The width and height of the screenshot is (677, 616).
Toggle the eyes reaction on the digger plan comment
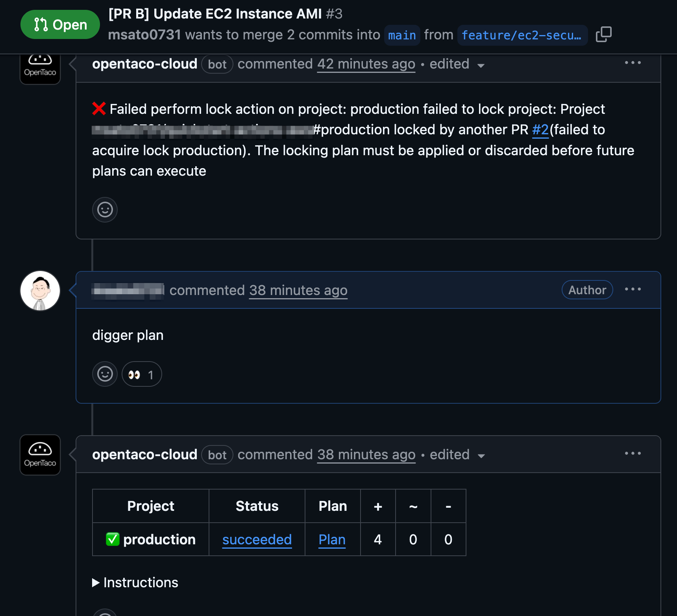[x=141, y=373]
